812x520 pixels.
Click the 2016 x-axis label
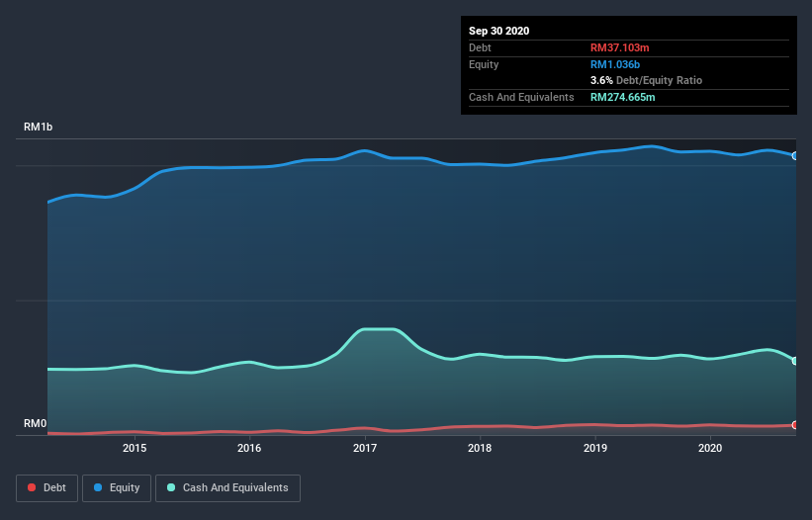[249, 448]
